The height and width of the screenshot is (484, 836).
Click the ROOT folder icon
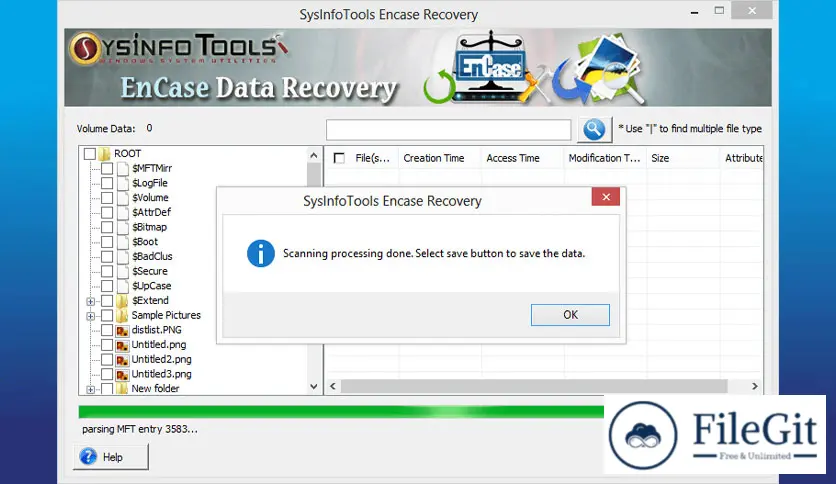(x=104, y=154)
